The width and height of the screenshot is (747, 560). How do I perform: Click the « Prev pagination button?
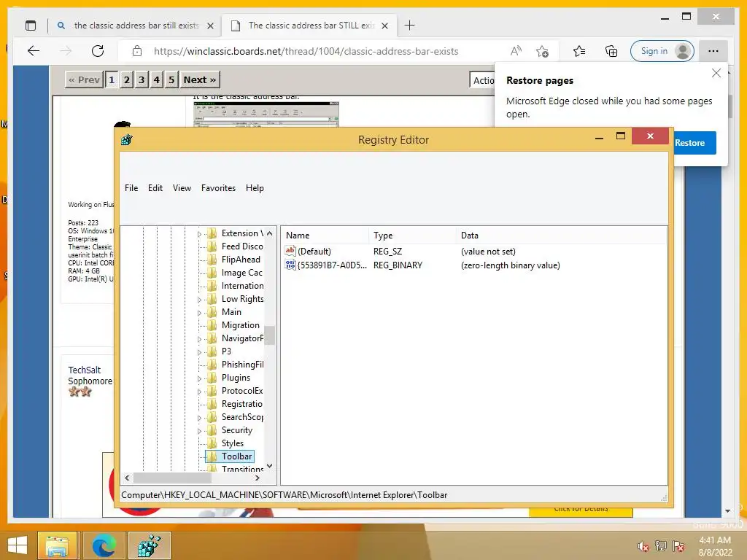click(x=84, y=79)
